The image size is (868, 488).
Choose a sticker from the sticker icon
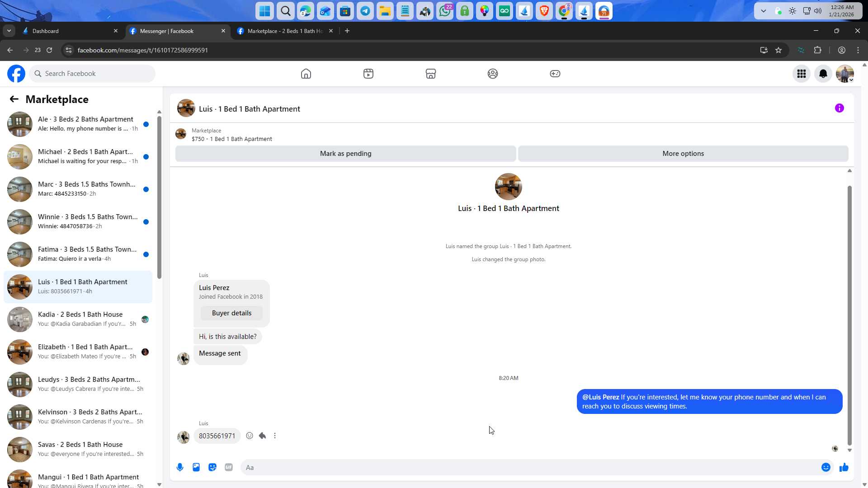212,467
